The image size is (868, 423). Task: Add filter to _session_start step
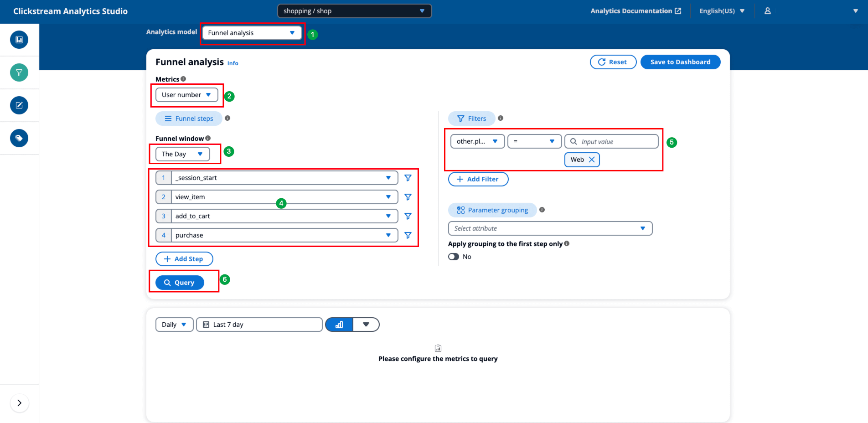tap(408, 178)
